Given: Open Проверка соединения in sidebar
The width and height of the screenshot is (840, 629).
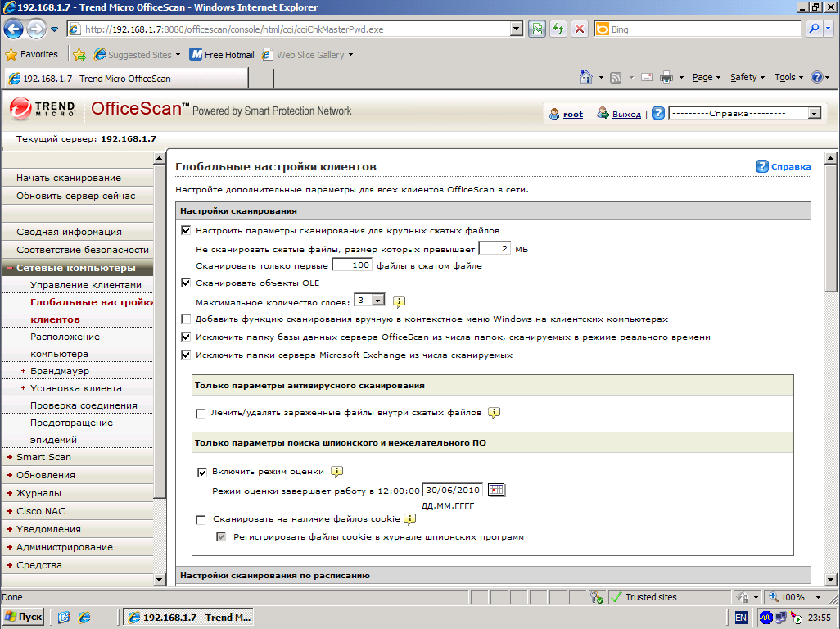Looking at the screenshot, I should pos(84,405).
